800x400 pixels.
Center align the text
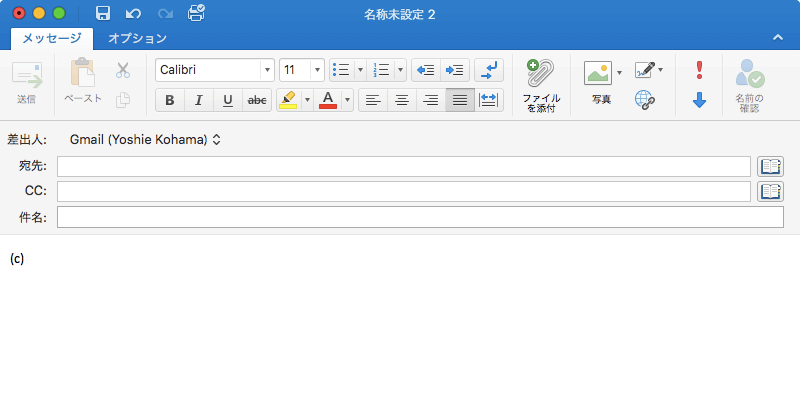coord(402,100)
